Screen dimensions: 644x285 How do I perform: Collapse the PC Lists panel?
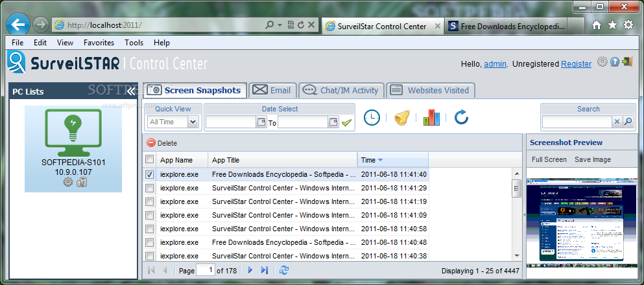point(131,91)
